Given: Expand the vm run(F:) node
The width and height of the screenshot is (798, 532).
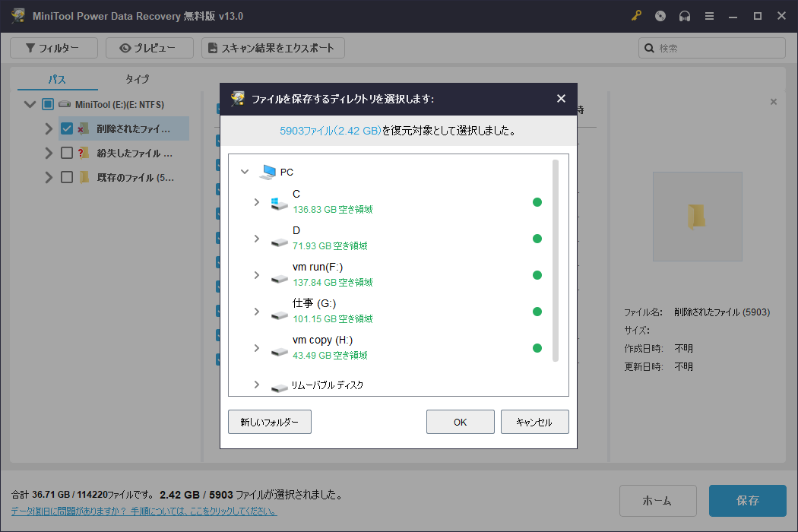Looking at the screenshot, I should (257, 275).
